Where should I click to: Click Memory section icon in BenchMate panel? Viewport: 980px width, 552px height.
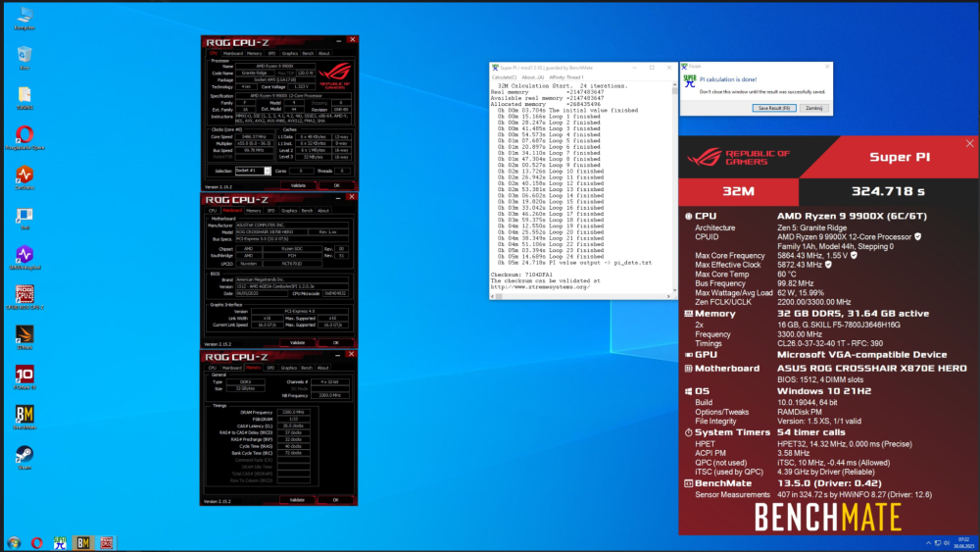688,314
